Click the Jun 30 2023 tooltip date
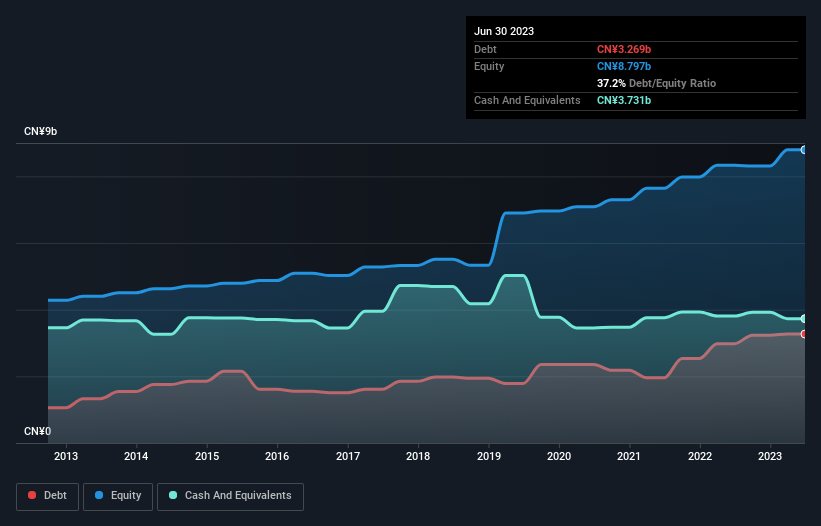Viewport: 821px width, 526px height. click(504, 31)
